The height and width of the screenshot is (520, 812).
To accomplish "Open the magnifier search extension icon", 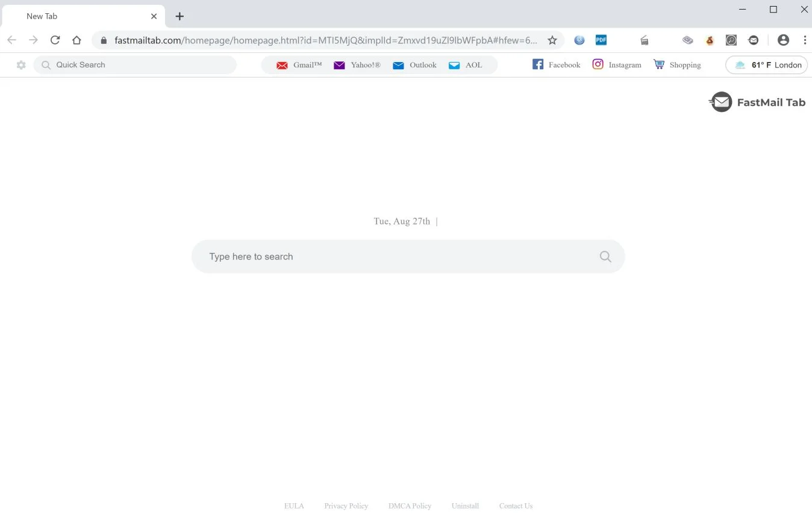I will [731, 40].
